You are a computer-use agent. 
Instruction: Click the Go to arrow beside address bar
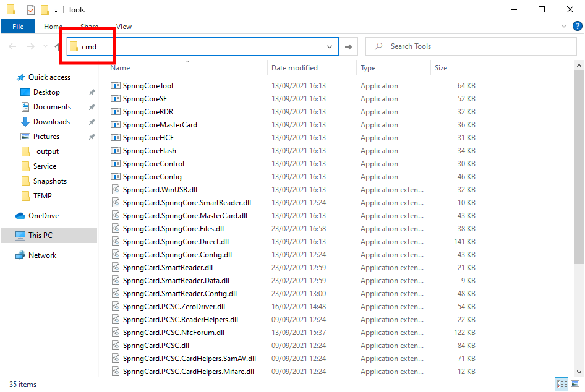click(348, 46)
